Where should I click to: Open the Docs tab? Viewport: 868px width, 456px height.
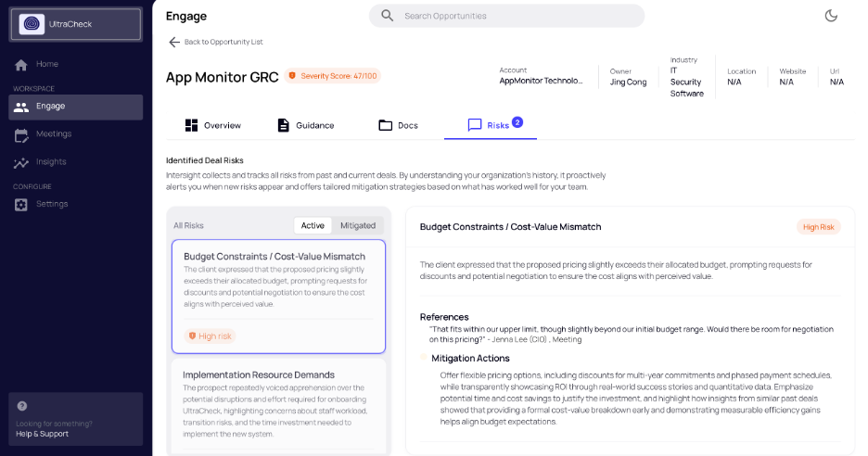pos(398,125)
